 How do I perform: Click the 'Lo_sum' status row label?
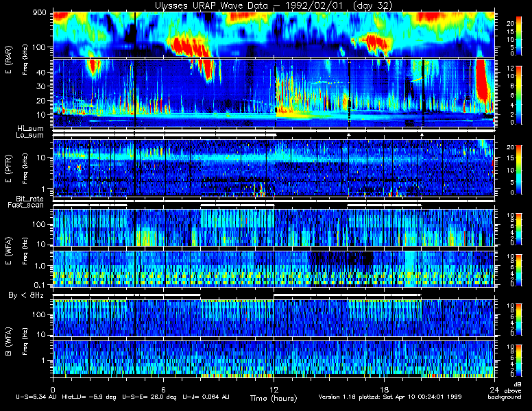tap(29, 135)
